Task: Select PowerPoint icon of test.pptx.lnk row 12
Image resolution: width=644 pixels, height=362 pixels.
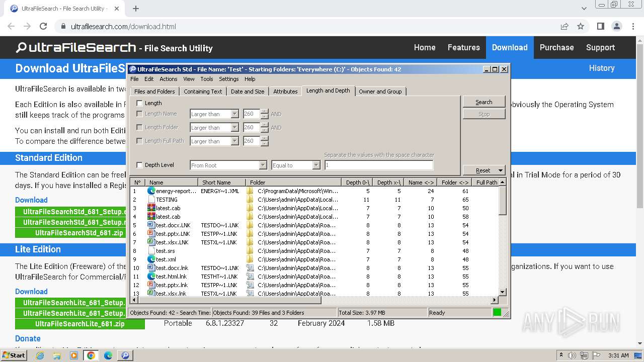Action: click(151, 285)
